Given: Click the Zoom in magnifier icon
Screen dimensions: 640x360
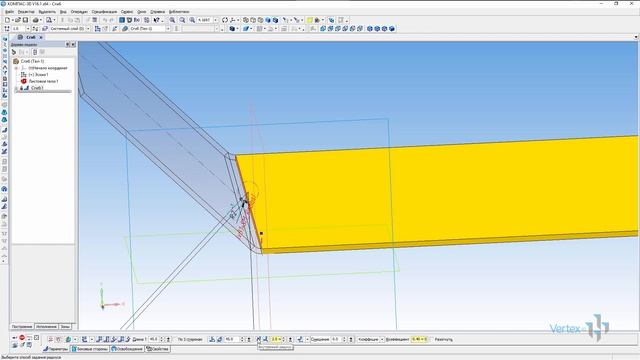Looking at the screenshot, I should tap(172, 20).
